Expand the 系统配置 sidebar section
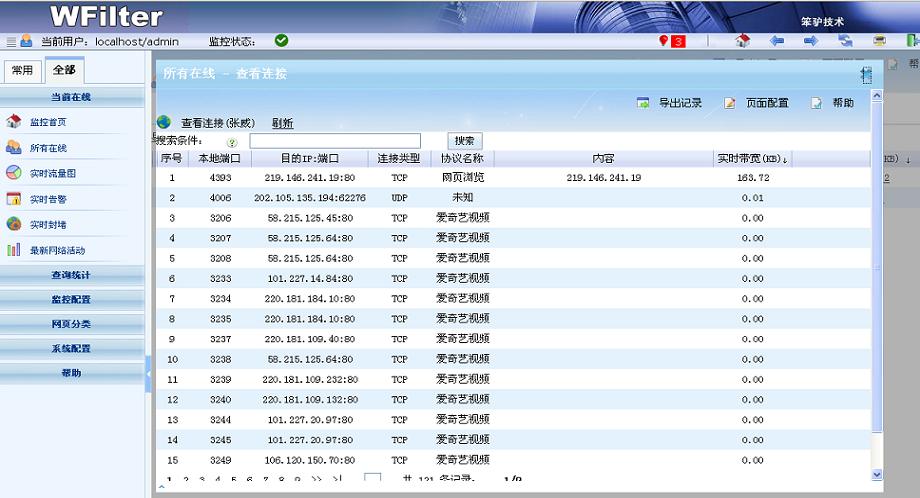The image size is (920, 498). (71, 348)
